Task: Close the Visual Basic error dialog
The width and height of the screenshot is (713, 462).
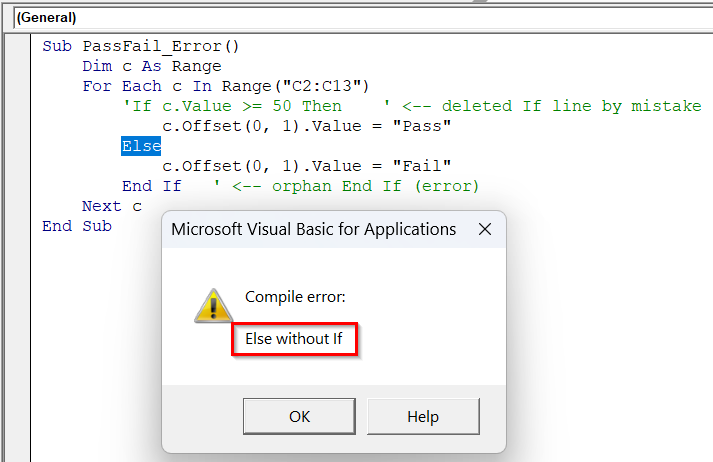Action: 484,229
